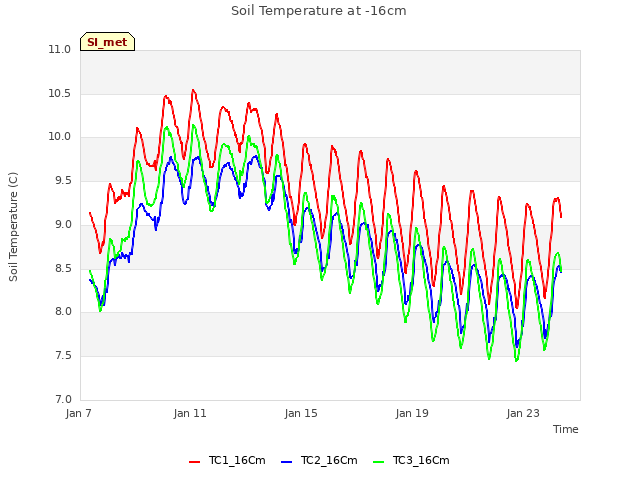Click the 7.5 y-axis tick label

pos(63,356)
